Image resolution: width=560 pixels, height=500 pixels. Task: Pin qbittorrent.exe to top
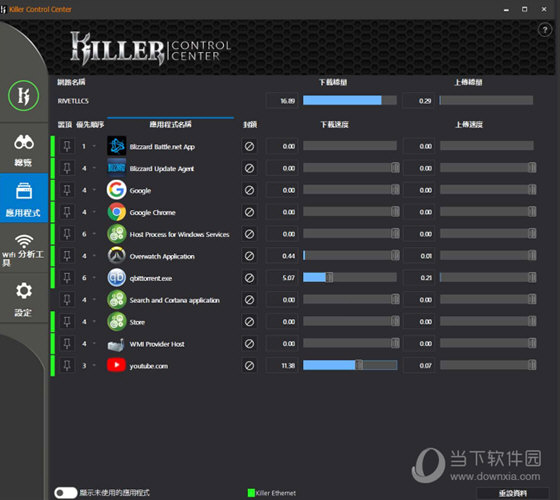[x=67, y=278]
